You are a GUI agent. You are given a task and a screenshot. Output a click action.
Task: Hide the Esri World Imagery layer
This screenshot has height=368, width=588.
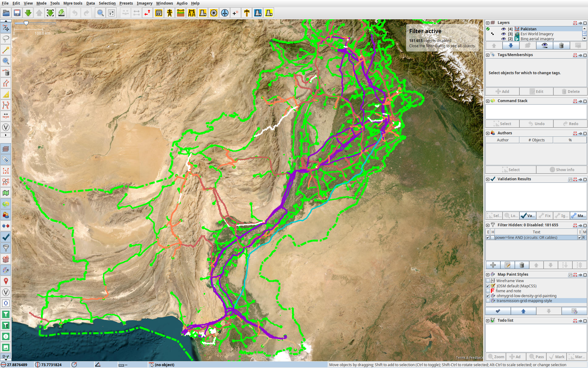click(503, 34)
